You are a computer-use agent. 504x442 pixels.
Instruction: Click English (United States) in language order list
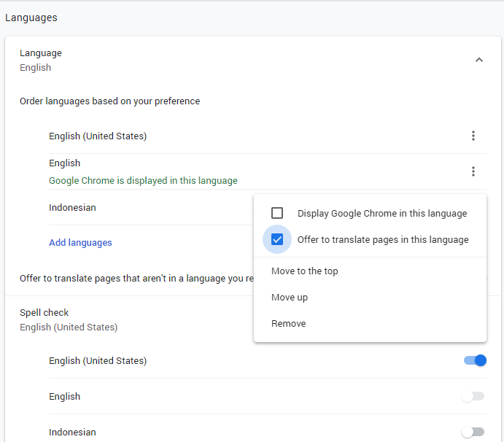point(98,136)
